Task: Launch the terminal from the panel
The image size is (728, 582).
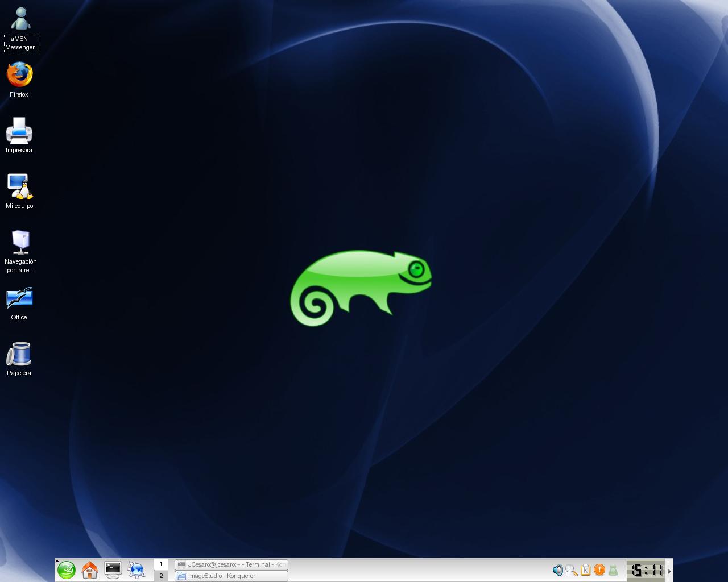Action: pos(113,570)
